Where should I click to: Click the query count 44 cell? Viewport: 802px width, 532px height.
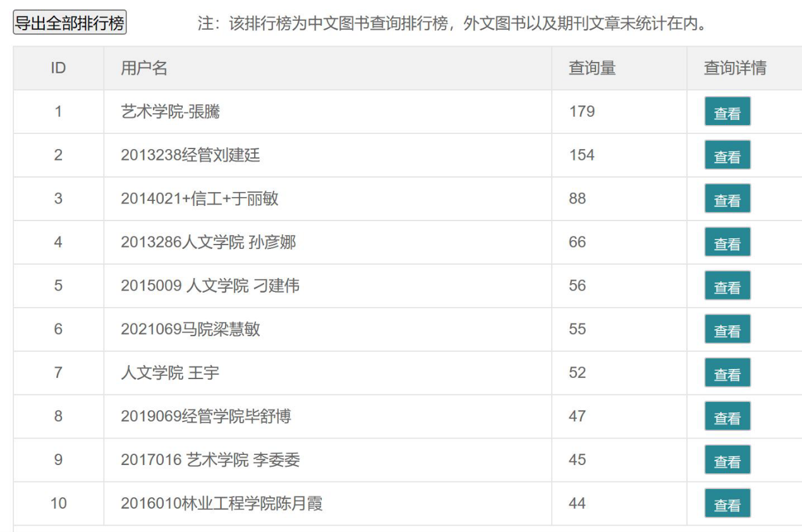[577, 504]
